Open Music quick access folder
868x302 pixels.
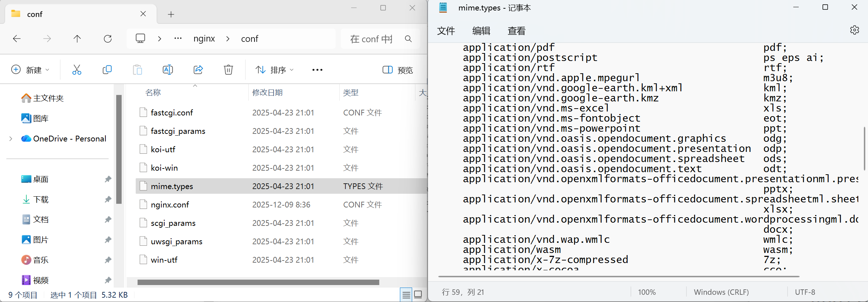click(x=35, y=260)
